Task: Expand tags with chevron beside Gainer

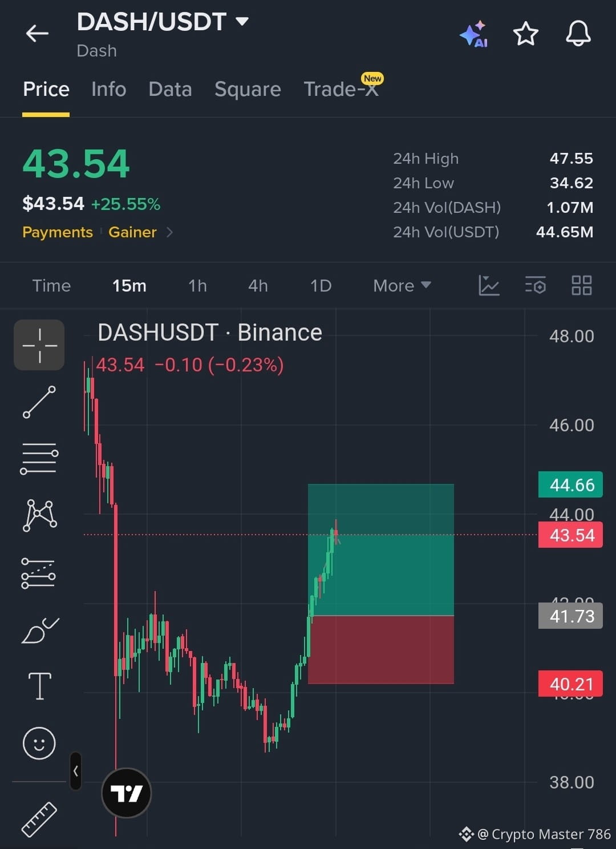Action: [x=169, y=232]
